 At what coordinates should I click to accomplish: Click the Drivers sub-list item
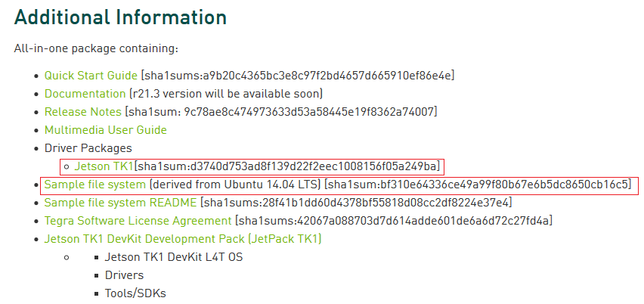[x=124, y=275]
